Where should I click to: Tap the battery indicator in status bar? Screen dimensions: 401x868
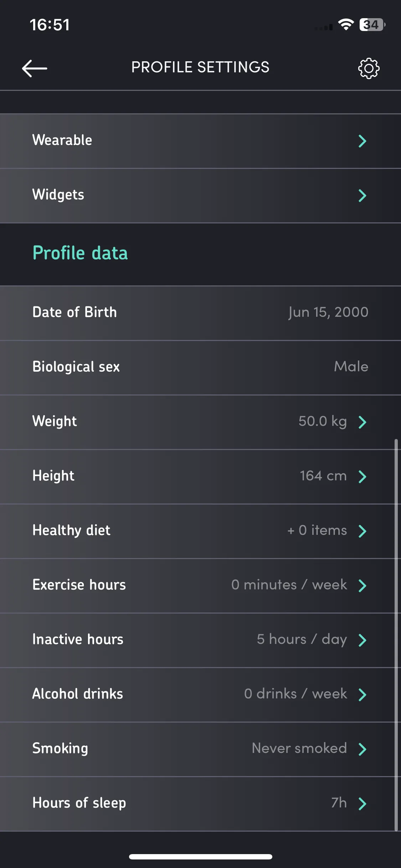pyautogui.click(x=372, y=25)
